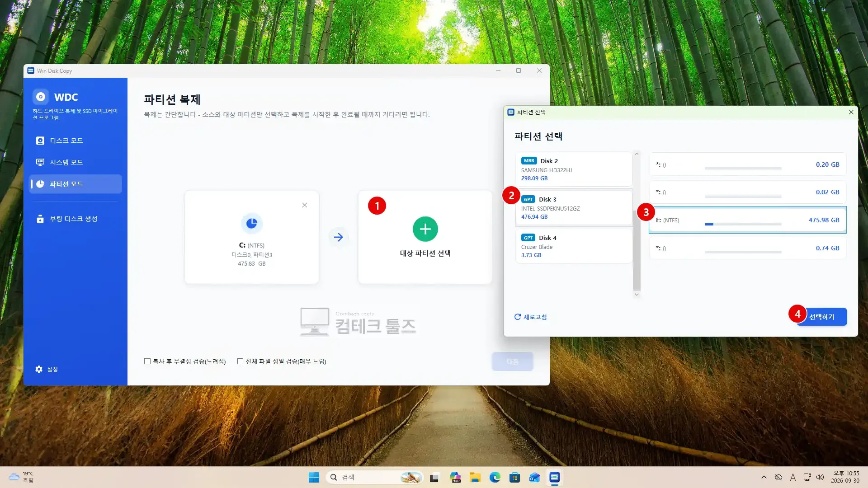Click the WDC logo icon

(41, 97)
